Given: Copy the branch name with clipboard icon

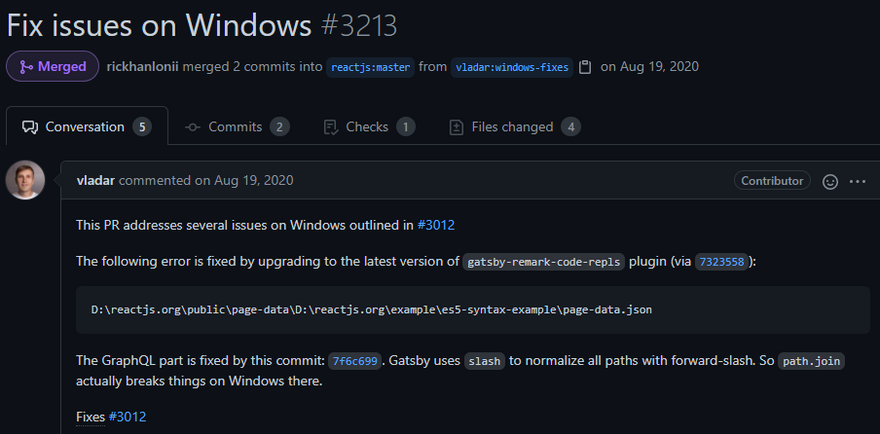Looking at the screenshot, I should point(585,67).
